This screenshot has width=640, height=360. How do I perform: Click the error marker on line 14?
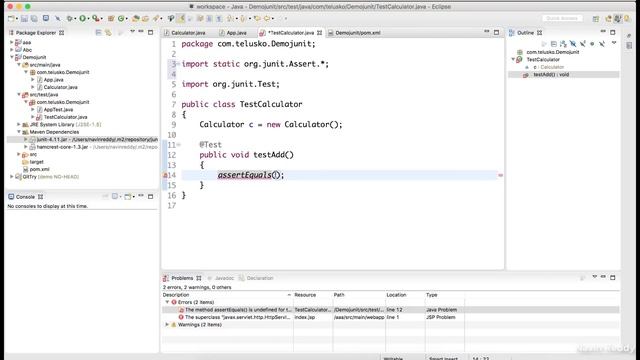[x=165, y=175]
